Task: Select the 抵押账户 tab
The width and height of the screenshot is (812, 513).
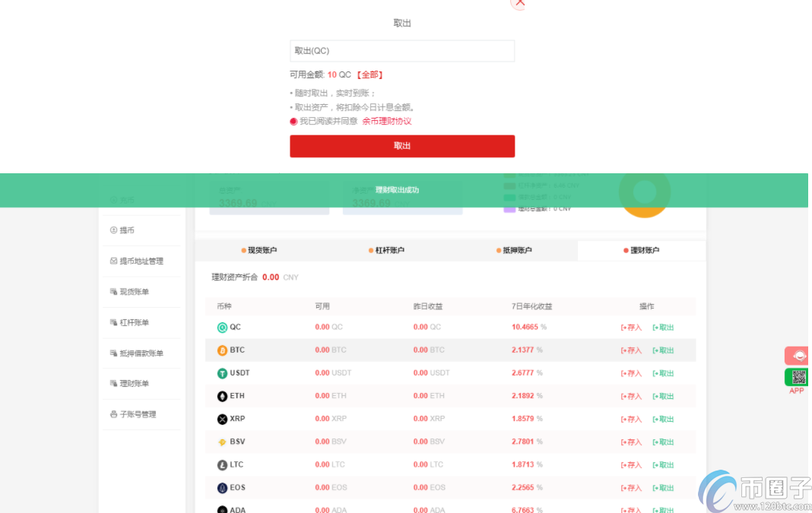Action: 514,250
